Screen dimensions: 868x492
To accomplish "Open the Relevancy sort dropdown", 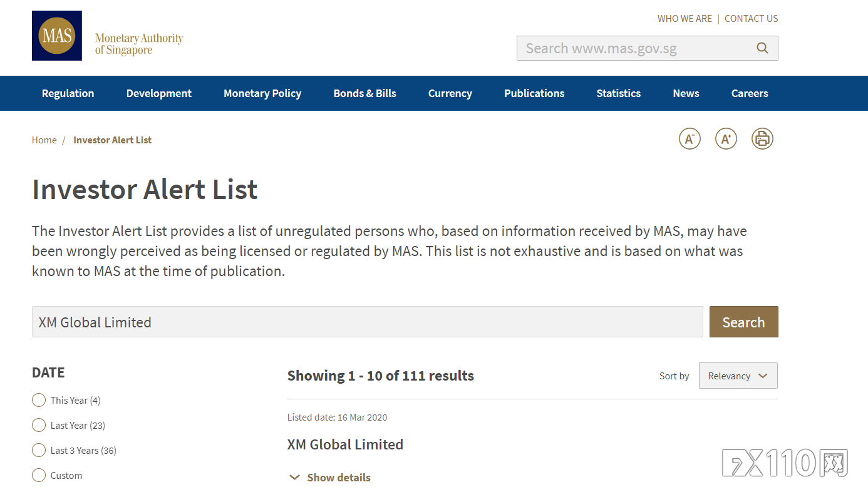I will point(738,376).
